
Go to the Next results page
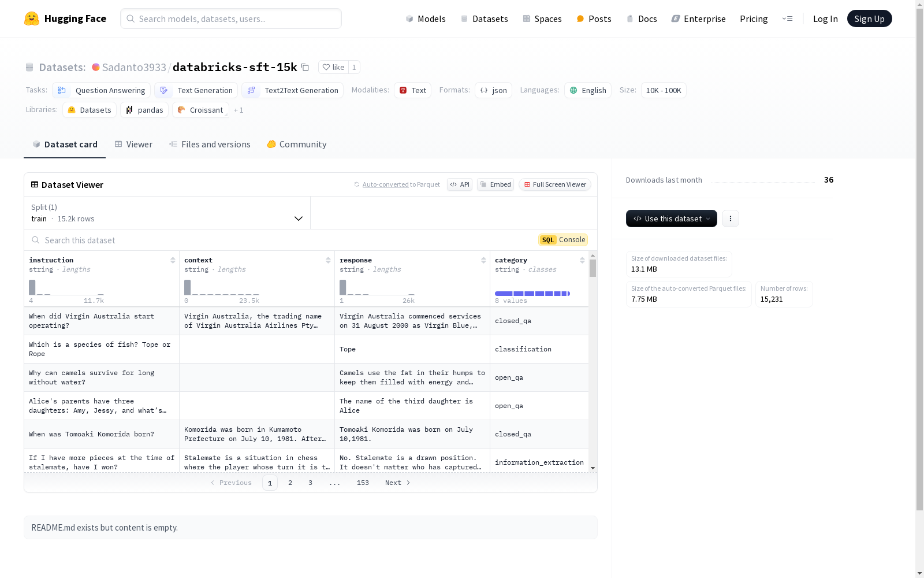tap(398, 483)
